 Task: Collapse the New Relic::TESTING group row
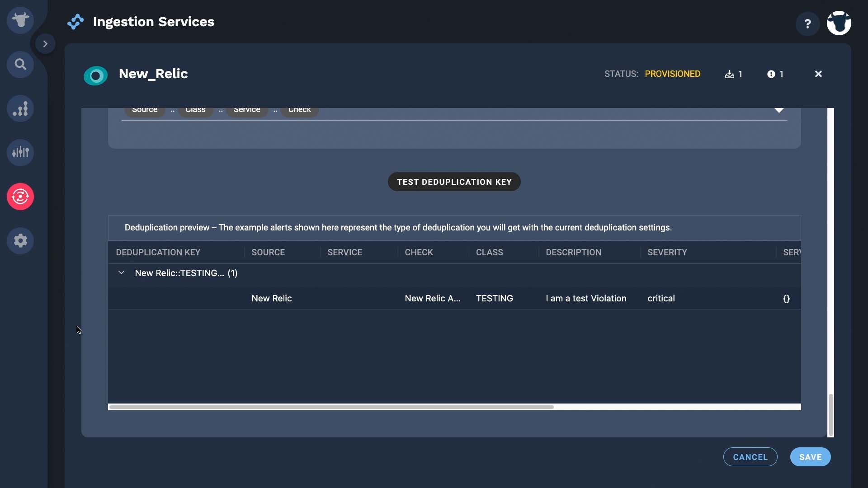click(x=121, y=272)
